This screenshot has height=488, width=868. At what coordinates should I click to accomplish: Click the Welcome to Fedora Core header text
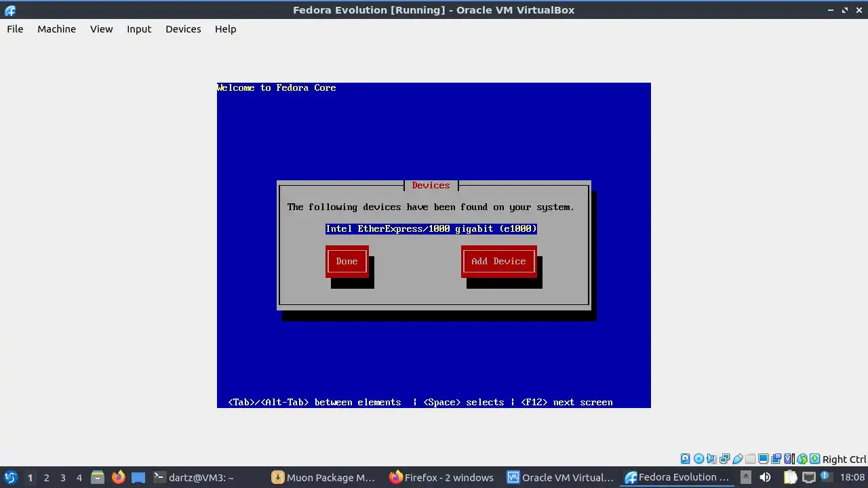coord(277,87)
